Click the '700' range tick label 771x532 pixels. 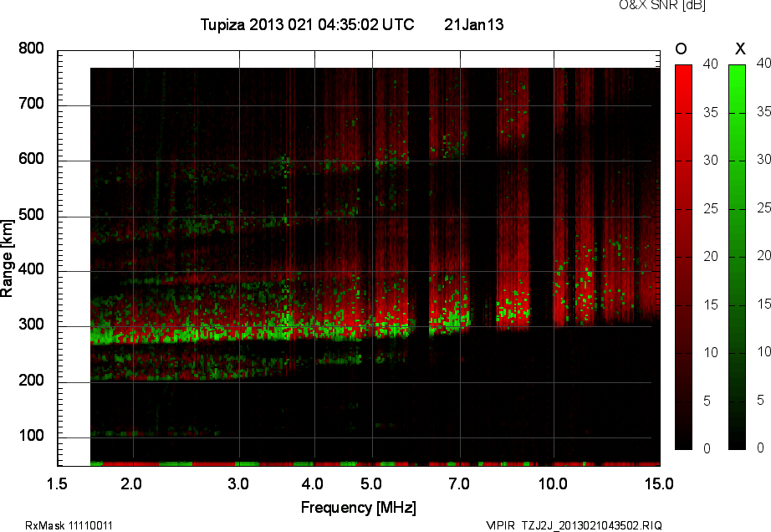(32, 104)
